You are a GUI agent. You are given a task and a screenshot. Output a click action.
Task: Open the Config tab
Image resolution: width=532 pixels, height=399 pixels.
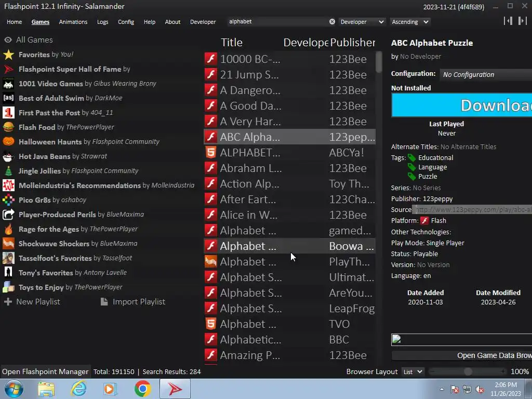click(x=126, y=22)
